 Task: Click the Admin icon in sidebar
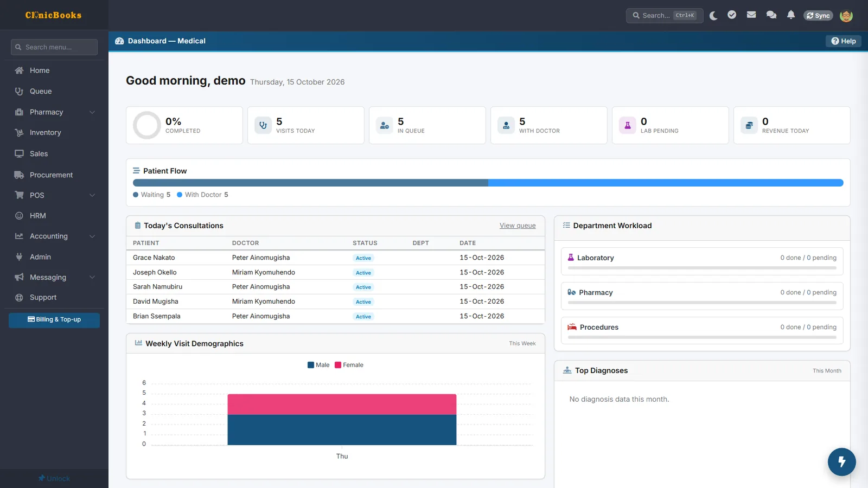click(x=19, y=257)
